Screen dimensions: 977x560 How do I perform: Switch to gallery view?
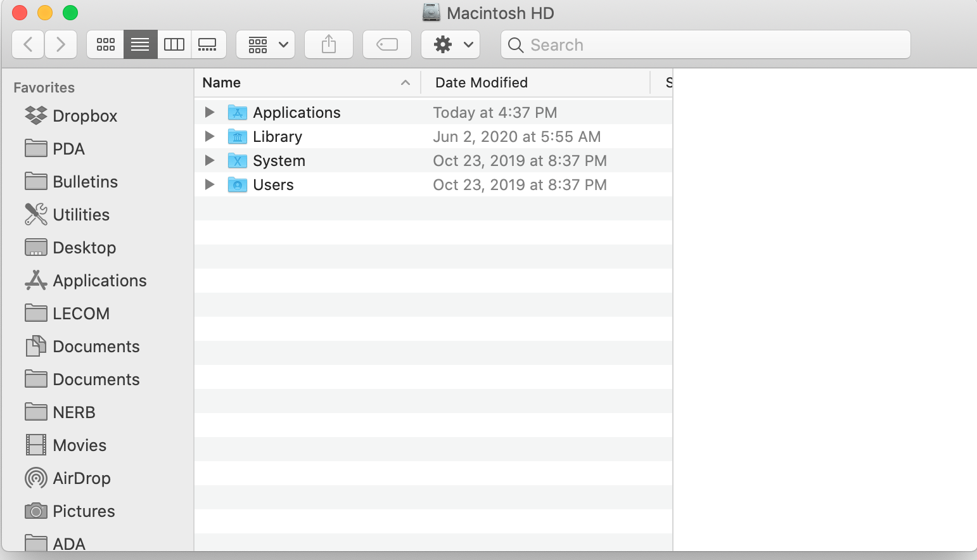click(x=208, y=44)
